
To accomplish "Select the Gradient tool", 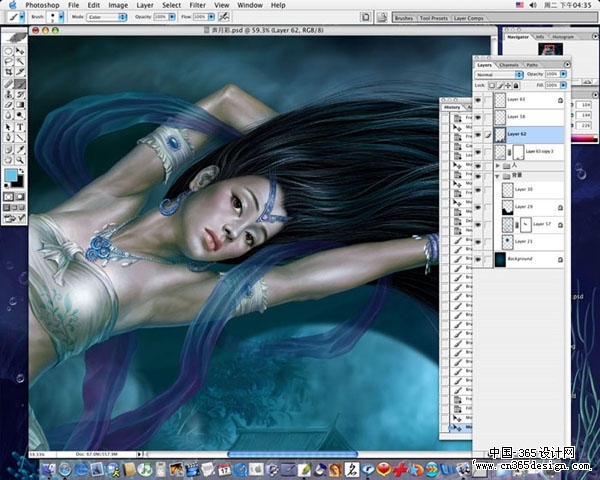I will click(20, 104).
